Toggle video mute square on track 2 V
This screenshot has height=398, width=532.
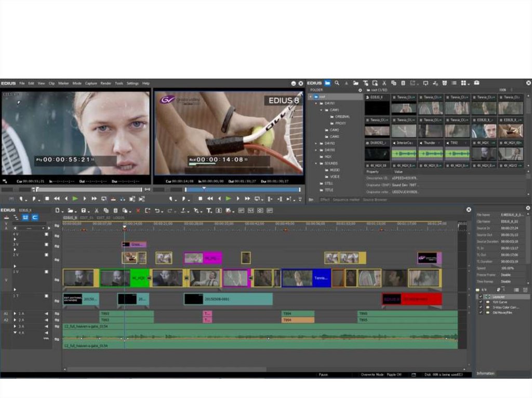click(x=46, y=255)
